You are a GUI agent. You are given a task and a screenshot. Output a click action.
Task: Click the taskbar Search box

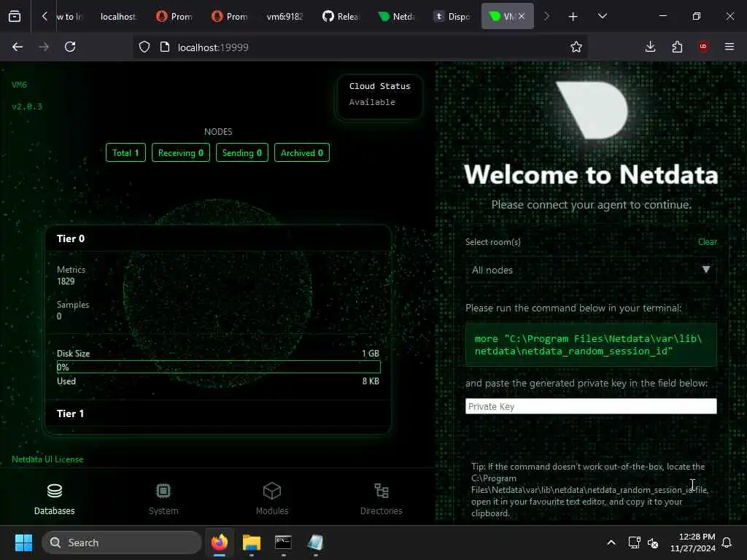point(122,542)
